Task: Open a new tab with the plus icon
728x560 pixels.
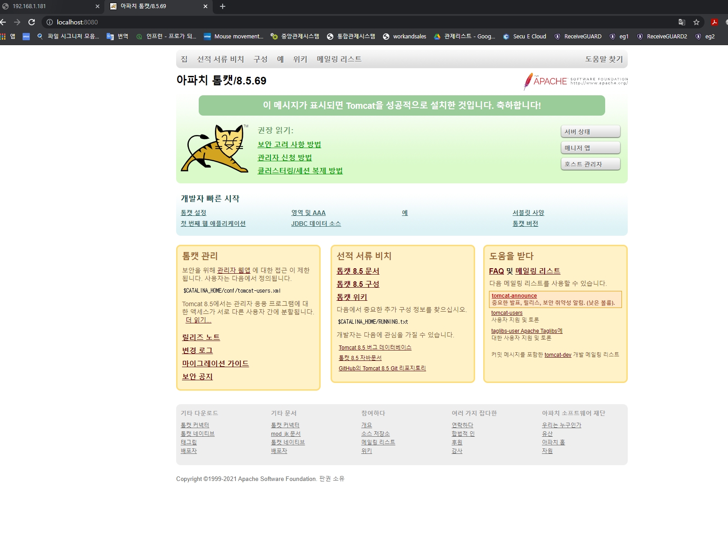Action: click(x=222, y=6)
